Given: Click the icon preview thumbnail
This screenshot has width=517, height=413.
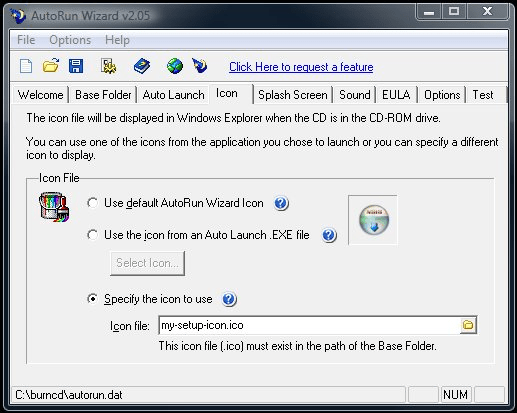Looking at the screenshot, I should pos(373,220).
